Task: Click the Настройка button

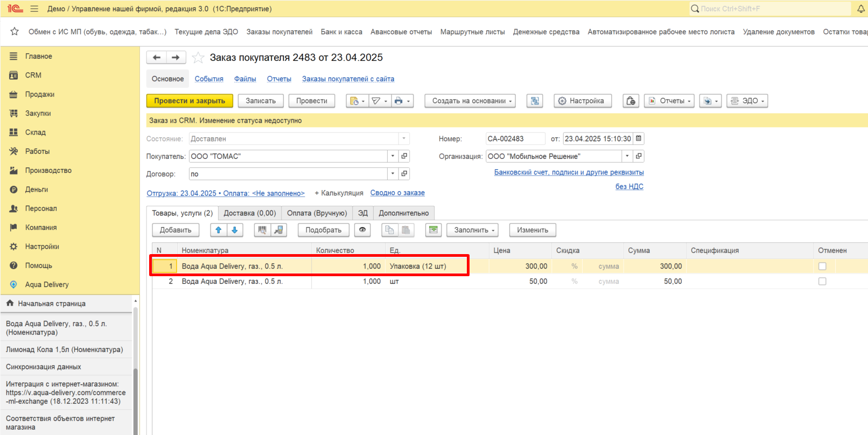Action: coord(583,101)
